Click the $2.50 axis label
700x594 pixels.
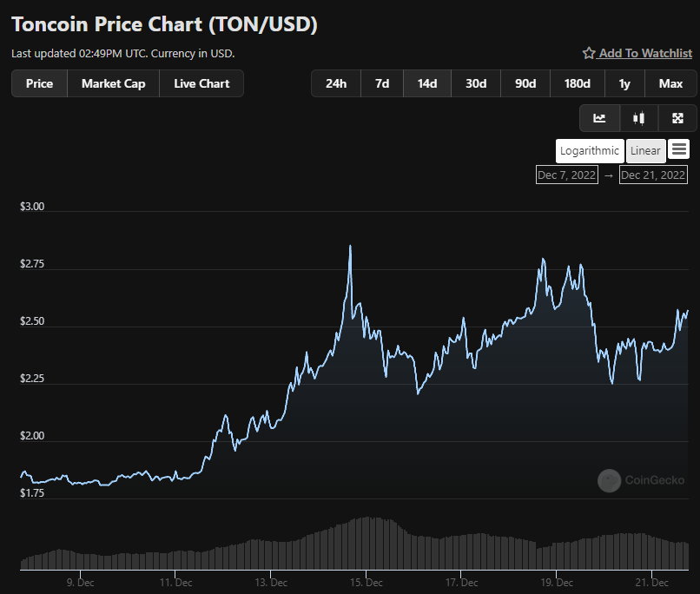pyautogui.click(x=32, y=321)
